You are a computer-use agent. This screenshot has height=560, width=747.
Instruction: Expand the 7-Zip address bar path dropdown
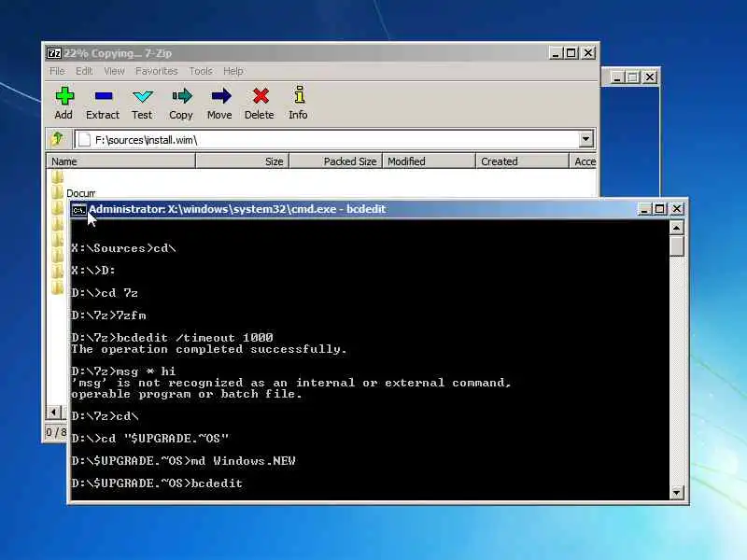[586, 139]
